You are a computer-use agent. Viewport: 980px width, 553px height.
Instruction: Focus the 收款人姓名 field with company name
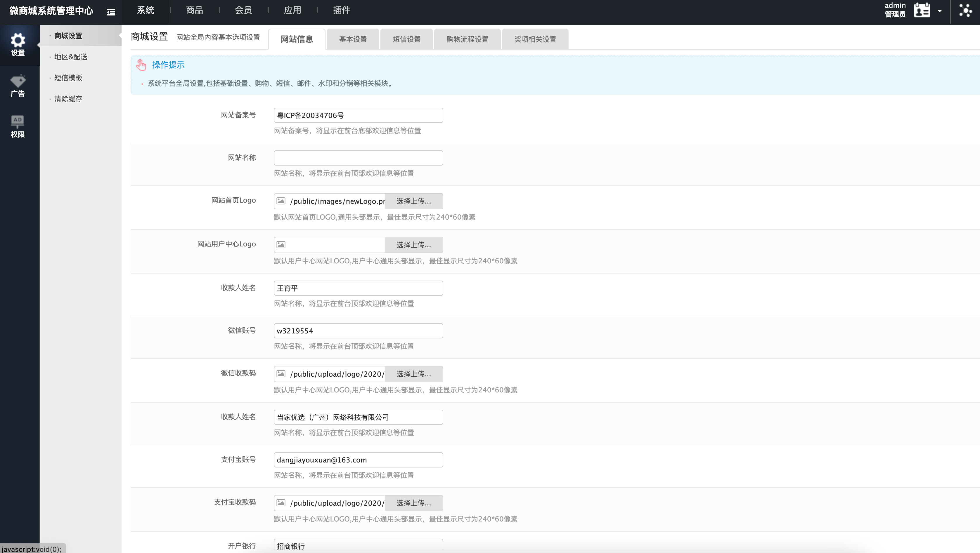pyautogui.click(x=358, y=417)
